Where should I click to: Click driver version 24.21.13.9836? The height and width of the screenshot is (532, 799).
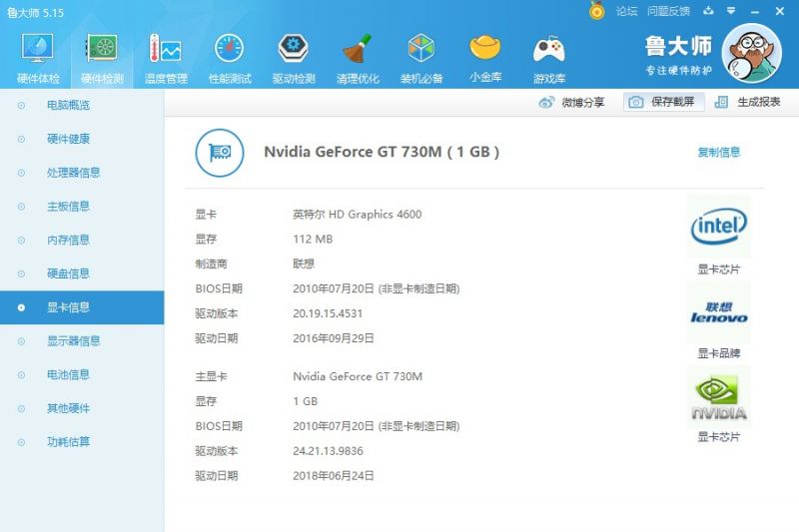pyautogui.click(x=328, y=451)
